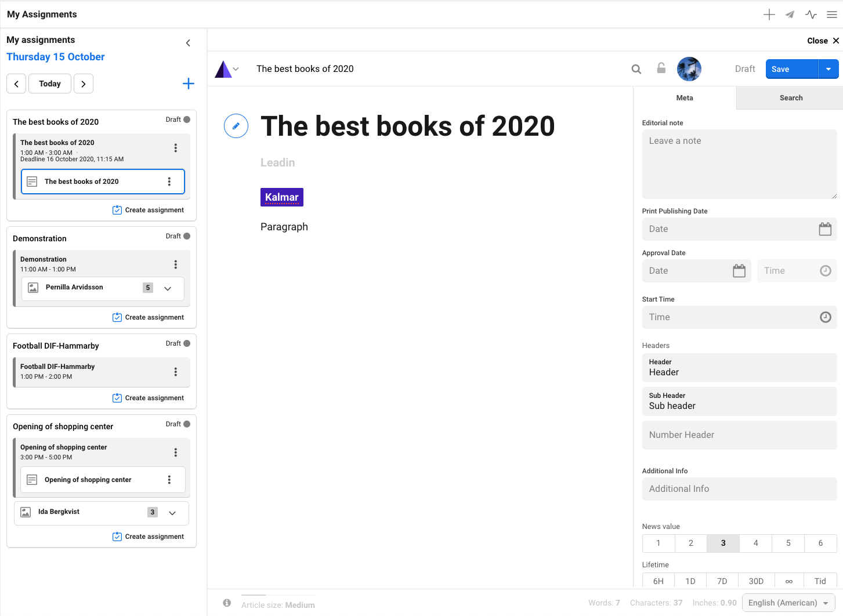
Task: Choose news value 1
Action: click(658, 543)
